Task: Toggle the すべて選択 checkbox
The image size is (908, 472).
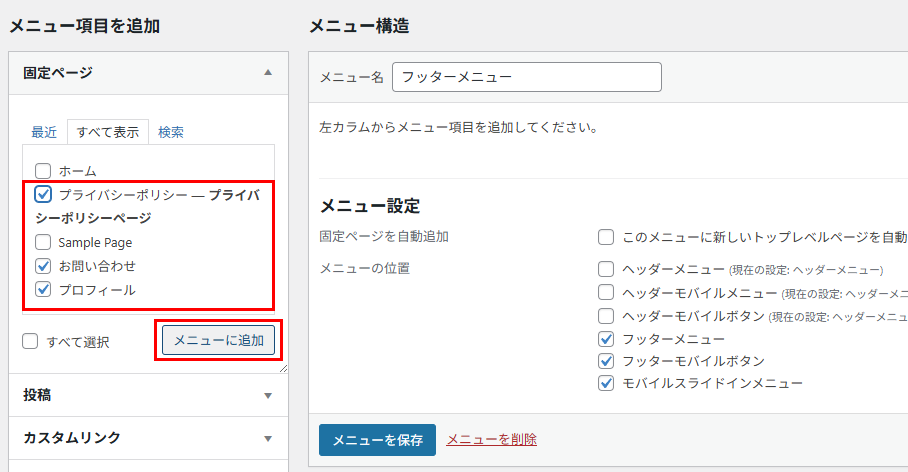Action: 31,342
